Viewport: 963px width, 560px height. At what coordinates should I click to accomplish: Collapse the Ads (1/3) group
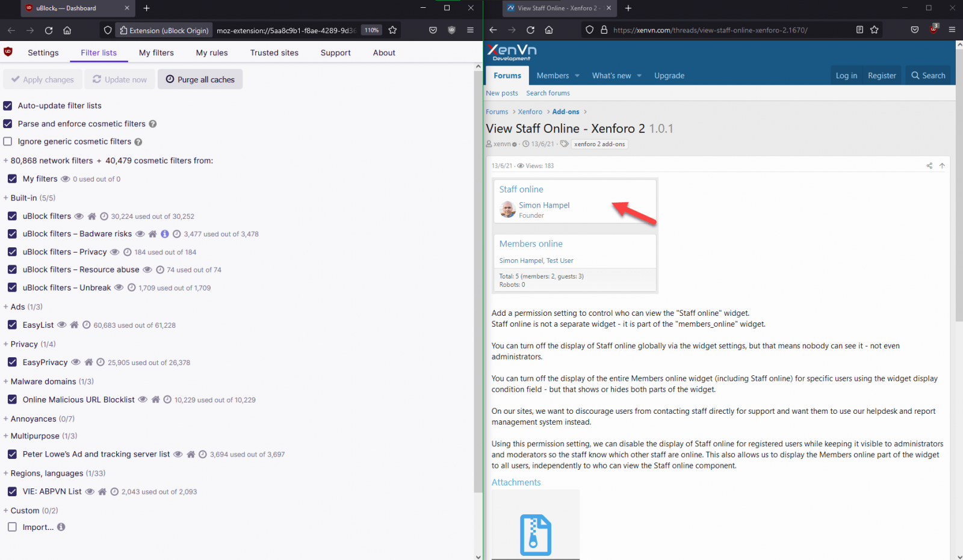tap(23, 307)
